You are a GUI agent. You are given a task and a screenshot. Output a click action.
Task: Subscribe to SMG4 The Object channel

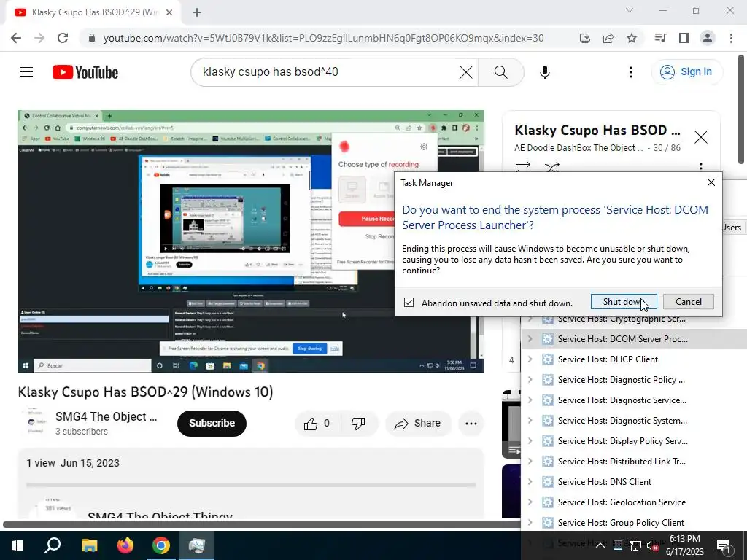[x=212, y=424]
